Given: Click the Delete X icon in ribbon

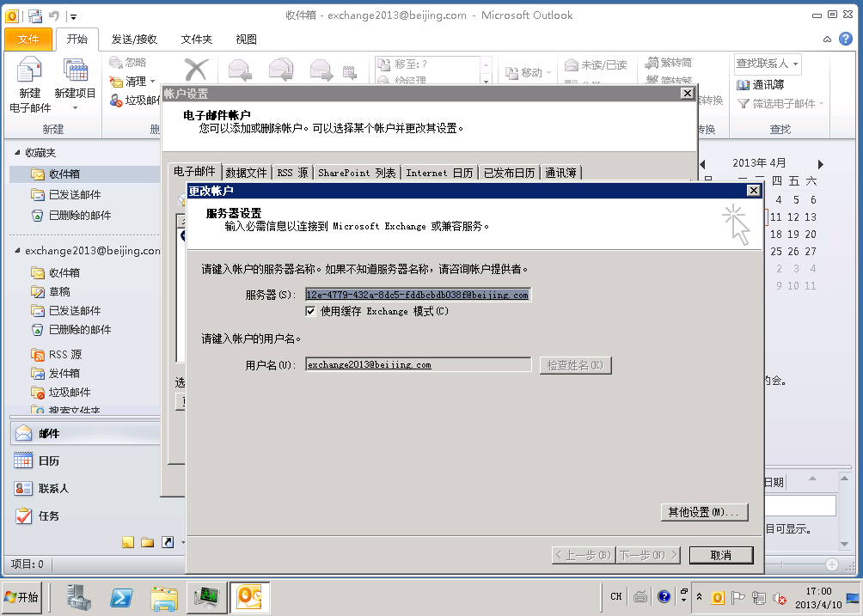Looking at the screenshot, I should 195,70.
